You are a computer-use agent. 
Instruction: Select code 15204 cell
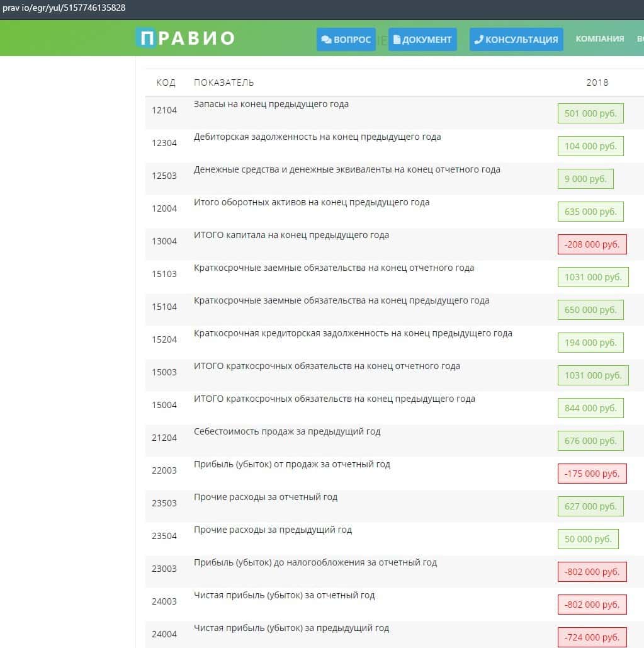[164, 339]
